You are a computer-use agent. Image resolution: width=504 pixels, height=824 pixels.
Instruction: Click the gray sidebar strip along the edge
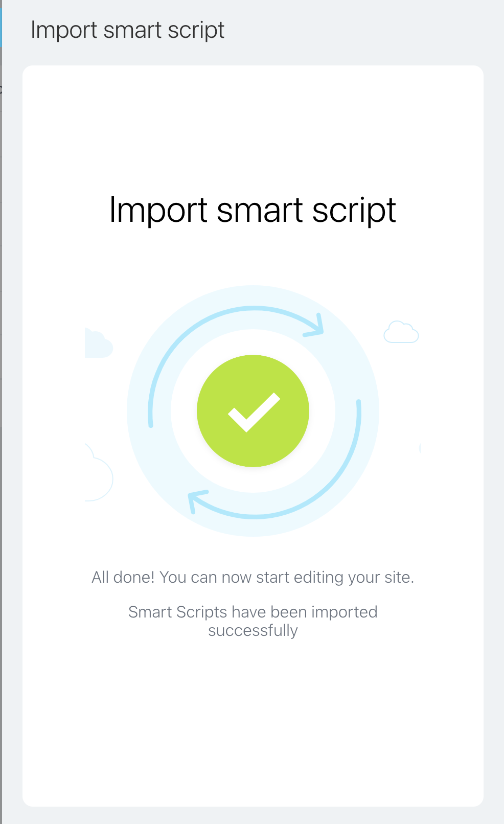coord(1,460)
